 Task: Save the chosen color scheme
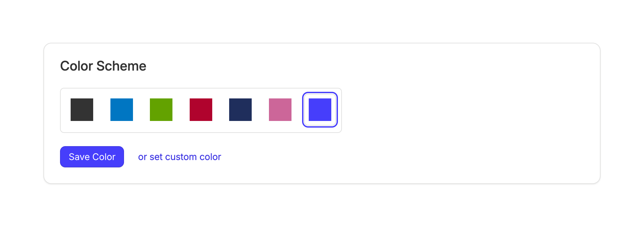click(x=92, y=157)
